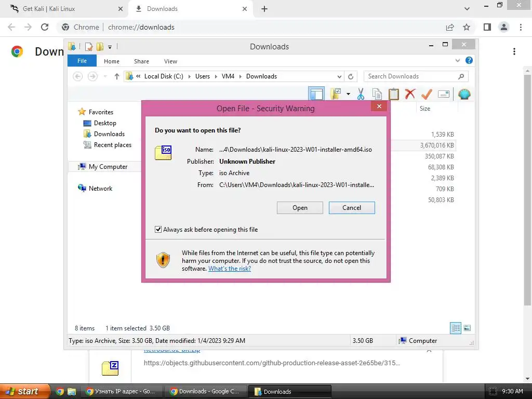The height and width of the screenshot is (399, 532).
Task: Uncheck Always ask before opening this file
Action: (x=158, y=229)
